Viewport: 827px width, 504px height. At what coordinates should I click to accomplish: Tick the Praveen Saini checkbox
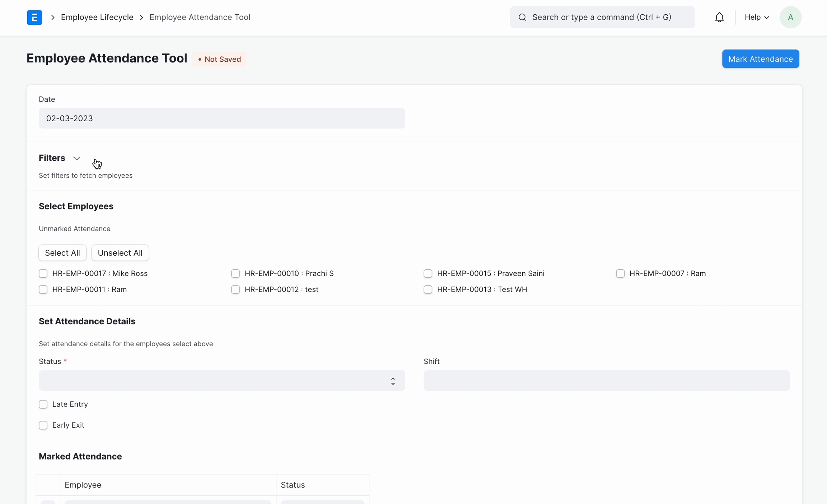pyautogui.click(x=428, y=274)
